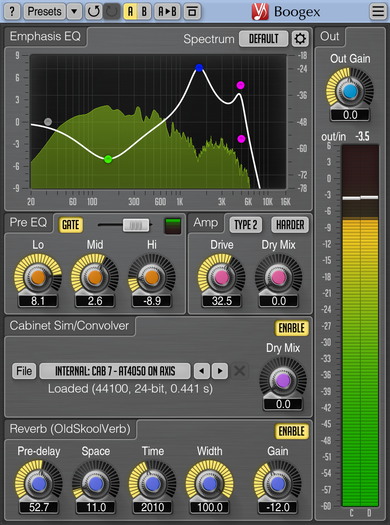Load next cabinet impulse with right arrow
The image size is (390, 525).
point(220,371)
